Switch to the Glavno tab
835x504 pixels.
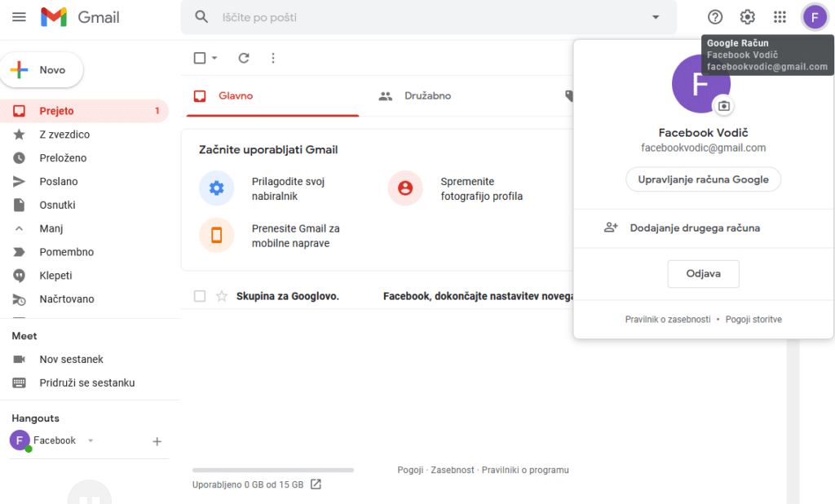272,96
